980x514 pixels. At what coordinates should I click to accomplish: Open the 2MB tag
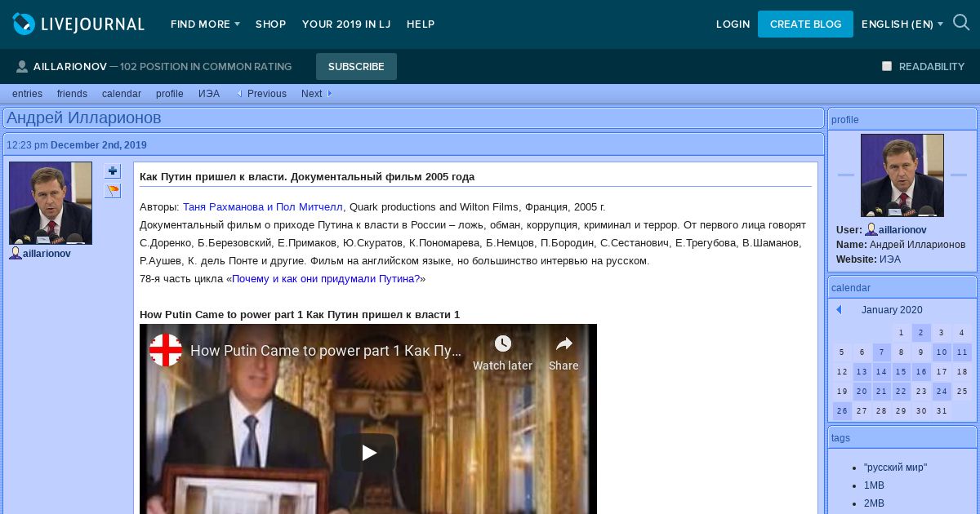pyautogui.click(x=874, y=503)
